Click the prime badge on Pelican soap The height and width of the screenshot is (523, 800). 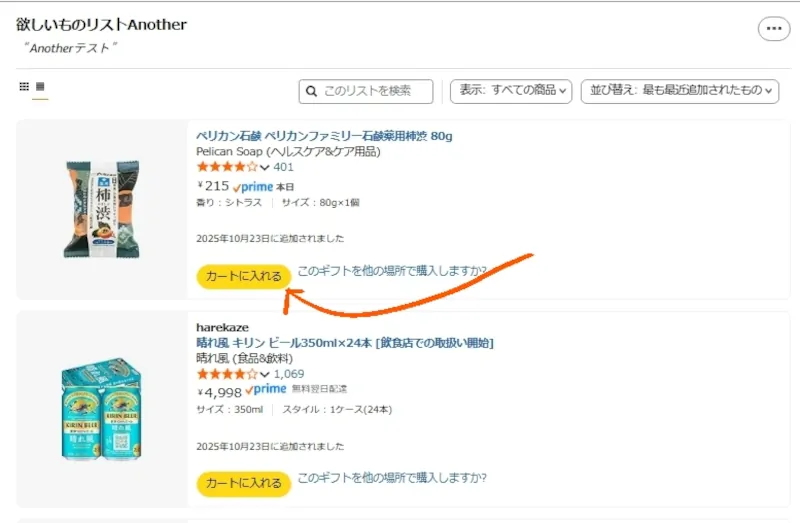[x=253, y=186]
